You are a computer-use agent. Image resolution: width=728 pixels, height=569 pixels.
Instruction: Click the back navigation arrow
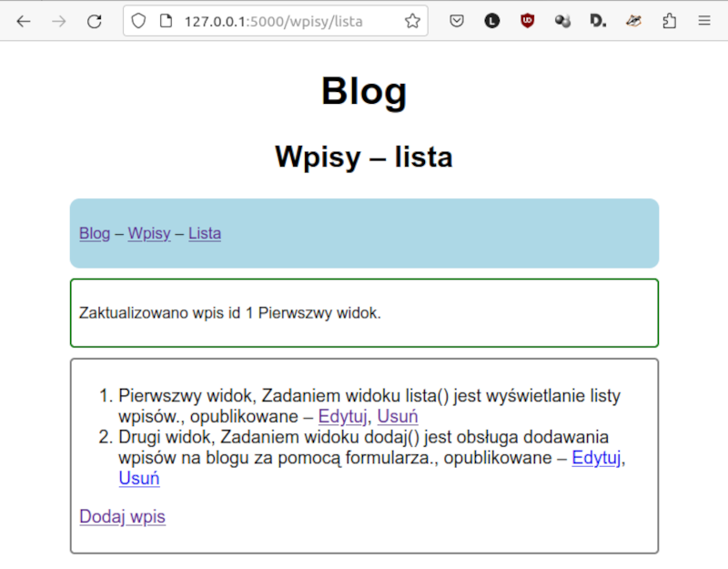(23, 20)
